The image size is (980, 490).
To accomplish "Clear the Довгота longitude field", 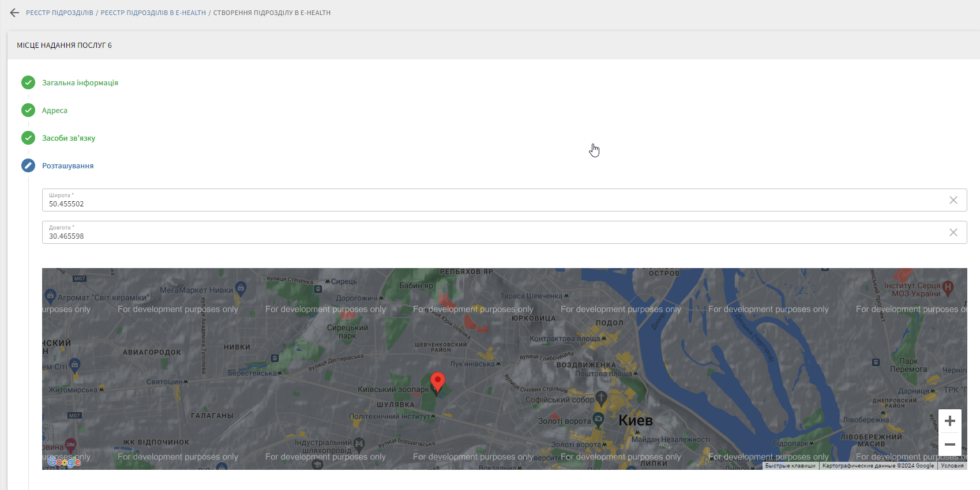I will click(953, 232).
